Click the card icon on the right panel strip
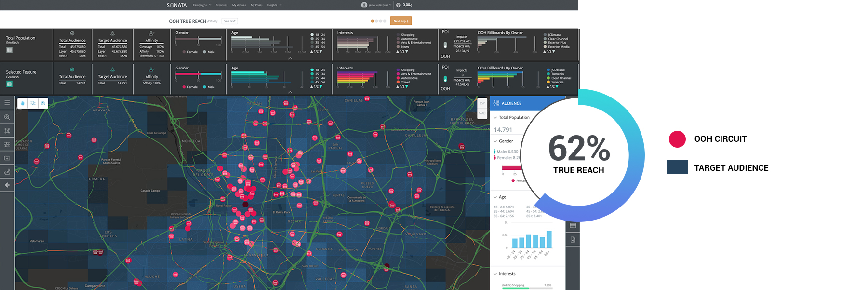The width and height of the screenshot is (868, 290). point(573,226)
